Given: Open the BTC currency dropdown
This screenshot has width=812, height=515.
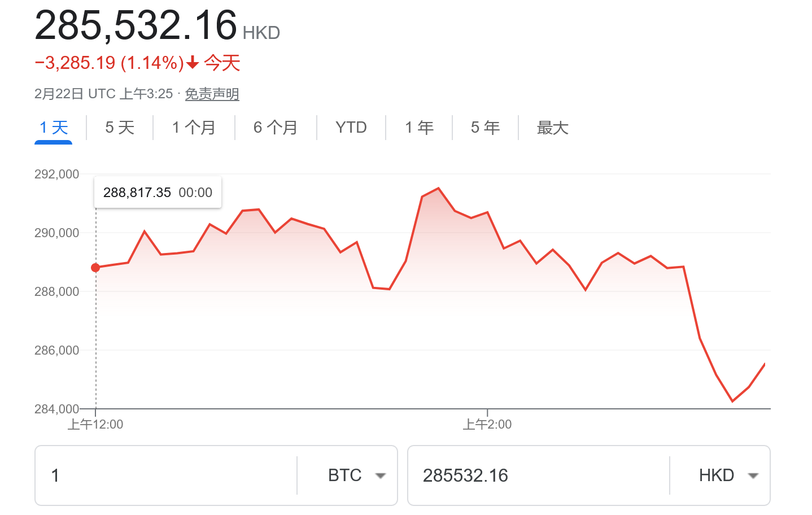Looking at the screenshot, I should [x=357, y=475].
